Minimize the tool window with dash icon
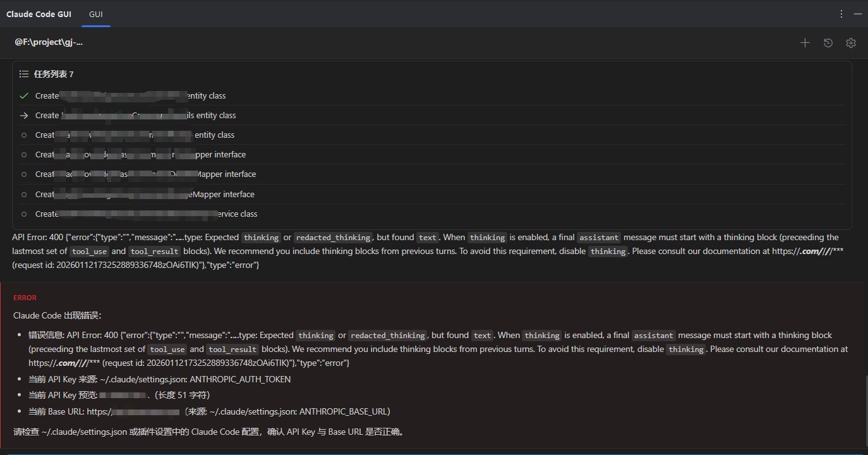Image resolution: width=868 pixels, height=455 pixels. point(858,14)
